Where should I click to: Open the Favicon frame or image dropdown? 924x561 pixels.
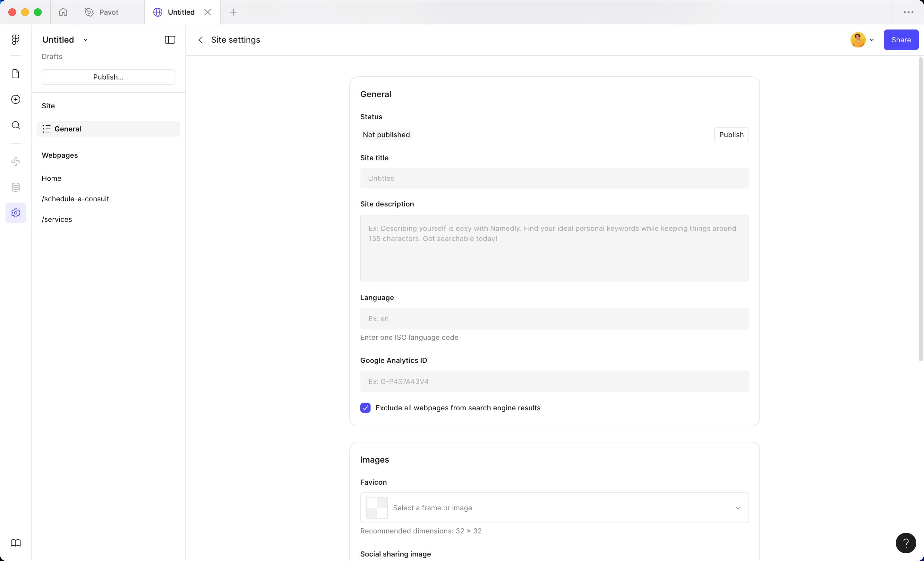click(x=554, y=508)
